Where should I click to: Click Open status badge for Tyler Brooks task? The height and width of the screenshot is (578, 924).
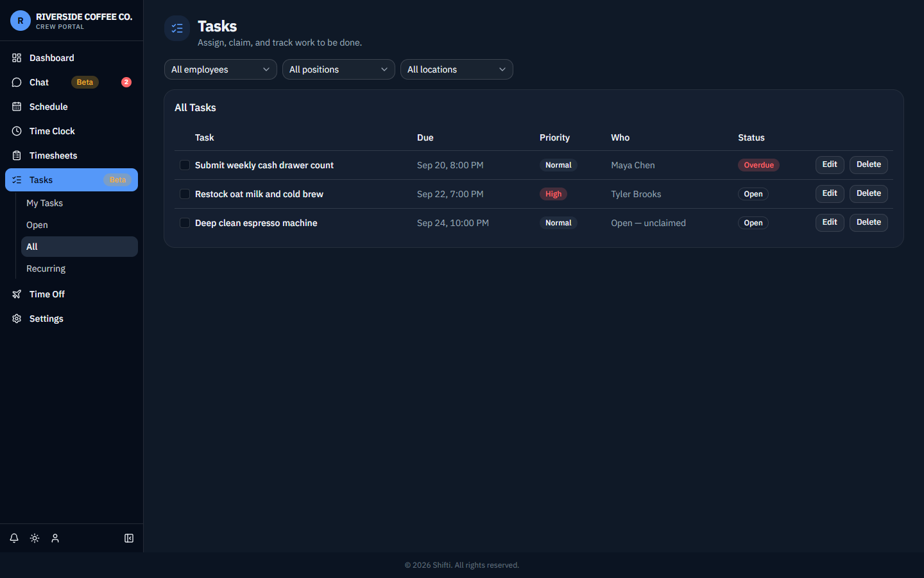tap(753, 194)
